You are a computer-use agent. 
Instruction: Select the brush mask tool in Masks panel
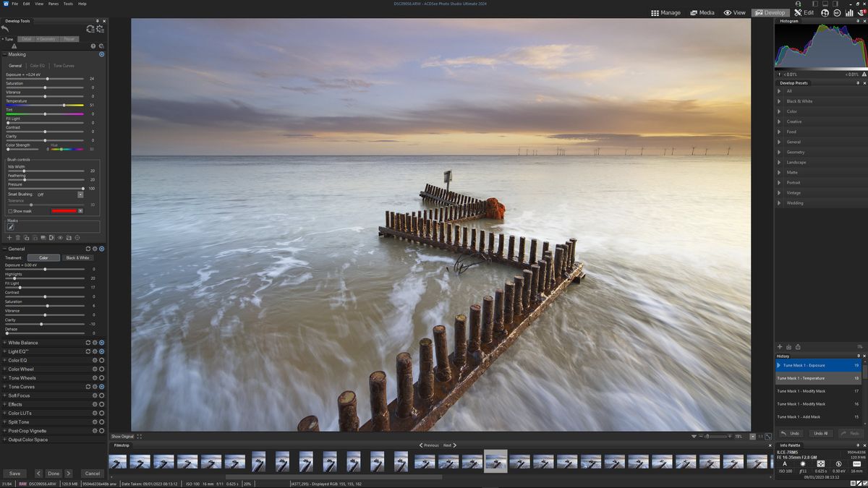[x=11, y=227]
